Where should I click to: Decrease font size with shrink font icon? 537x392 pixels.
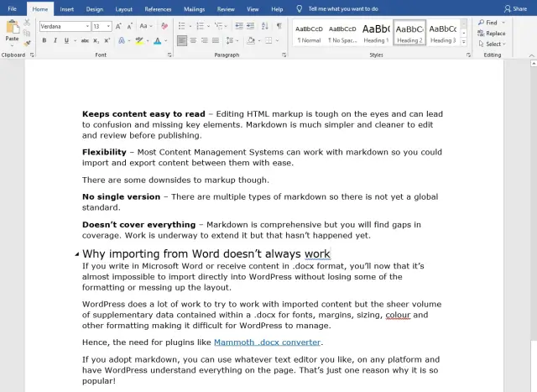pos(130,26)
